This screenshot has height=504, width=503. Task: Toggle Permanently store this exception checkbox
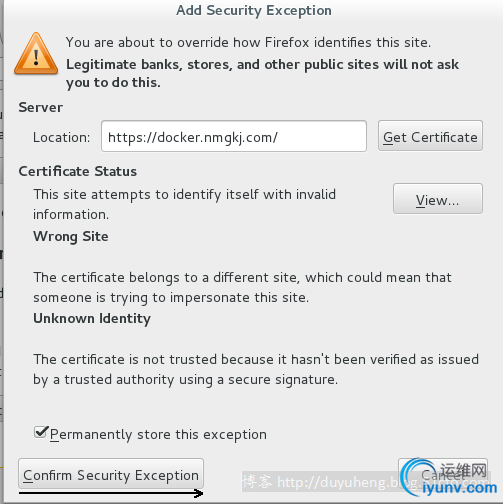pyautogui.click(x=41, y=432)
